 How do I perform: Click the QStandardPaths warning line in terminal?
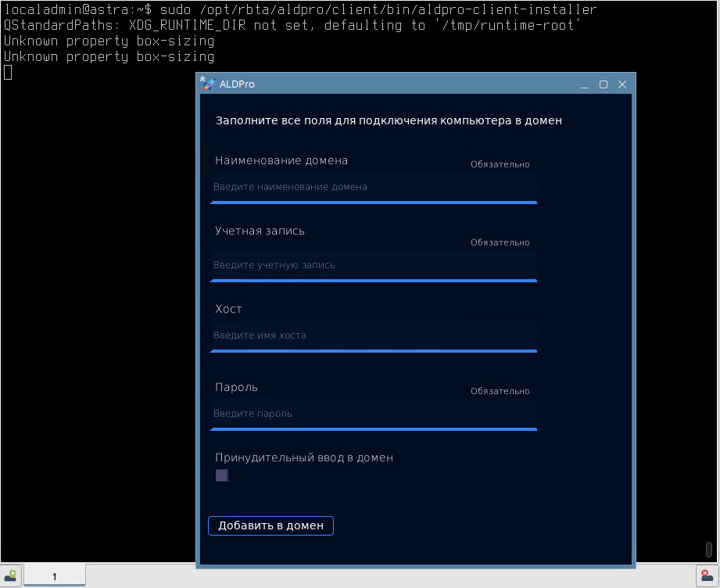coord(292,25)
